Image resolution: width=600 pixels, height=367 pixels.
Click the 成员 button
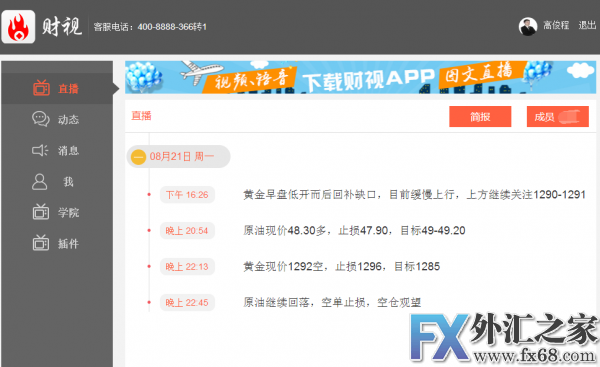tap(558, 117)
